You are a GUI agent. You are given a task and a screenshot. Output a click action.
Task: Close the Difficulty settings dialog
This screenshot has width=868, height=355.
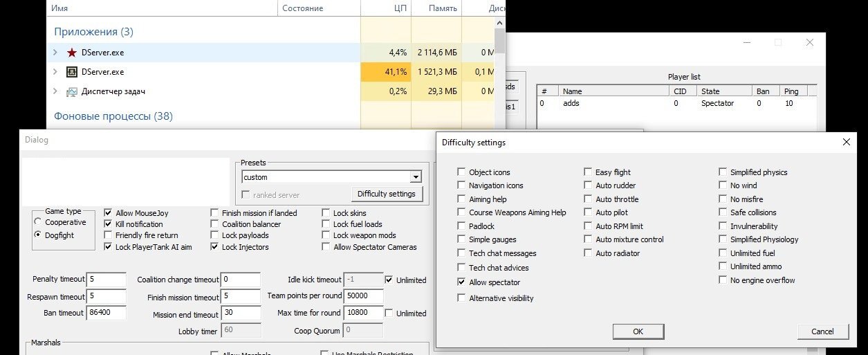click(846, 142)
